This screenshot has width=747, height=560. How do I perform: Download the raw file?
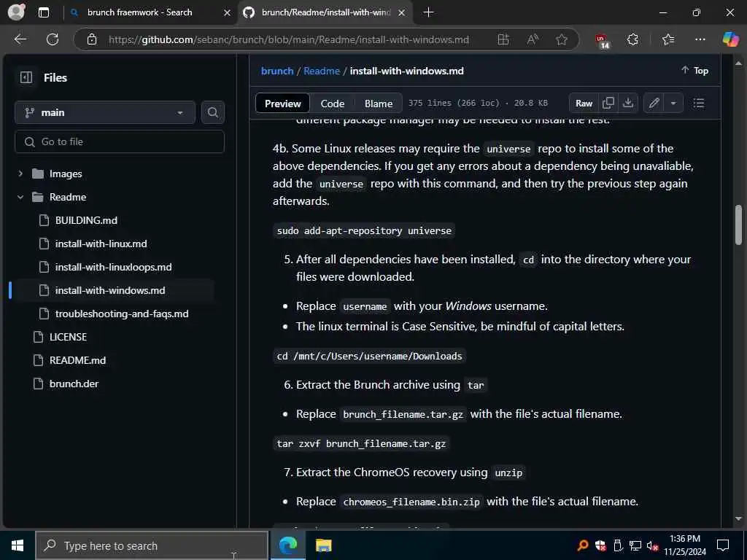[x=628, y=104]
